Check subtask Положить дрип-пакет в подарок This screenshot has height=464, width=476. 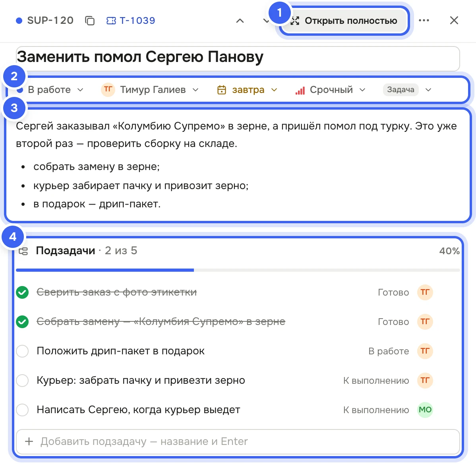click(x=23, y=351)
